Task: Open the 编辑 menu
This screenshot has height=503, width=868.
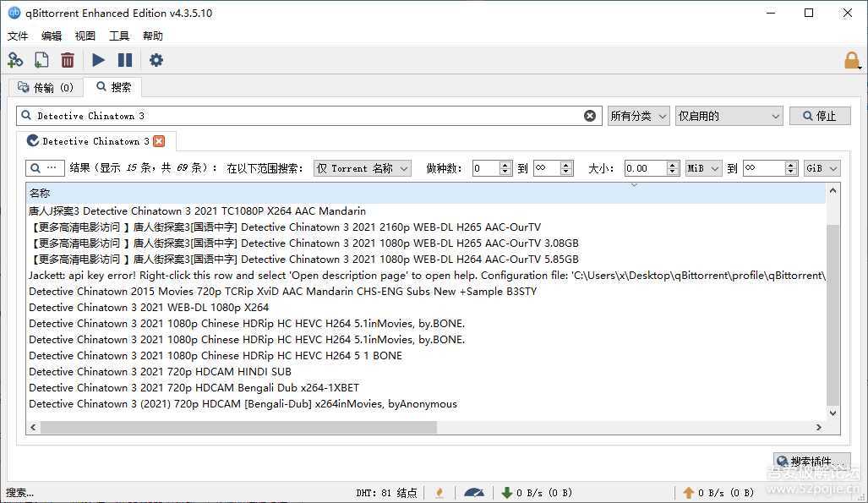Action: point(52,36)
